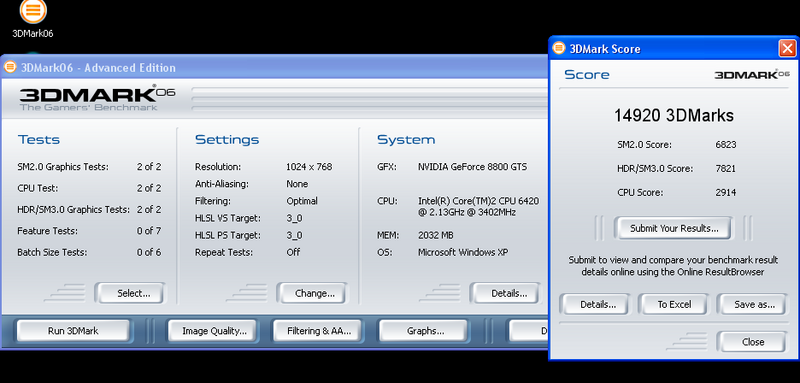Viewport: 800px width, 383px height.
Task: Click the 3DMark Score window title icon
Action: [559, 48]
